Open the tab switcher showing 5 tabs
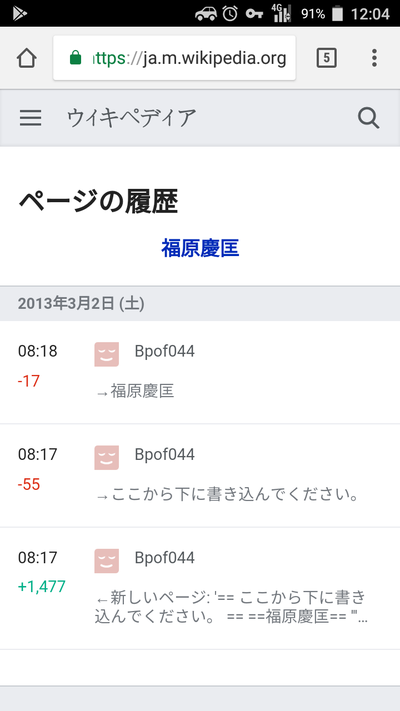400x711 pixels. click(327, 58)
